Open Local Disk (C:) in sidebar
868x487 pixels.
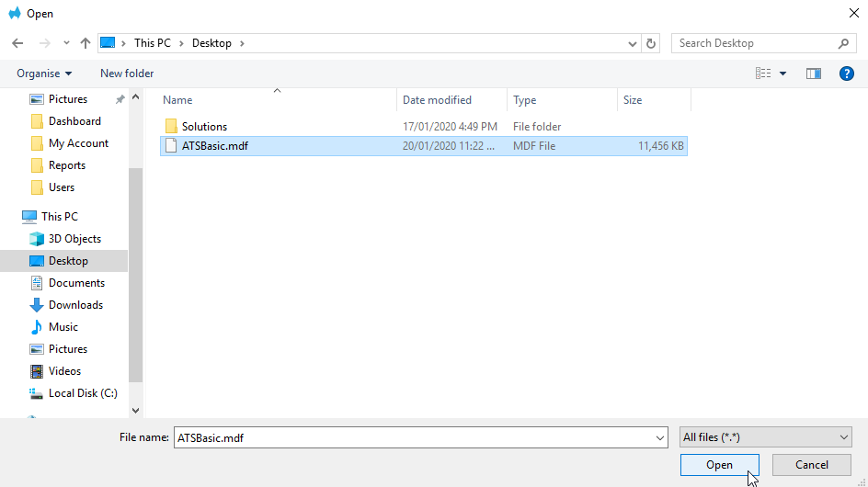pos(83,393)
